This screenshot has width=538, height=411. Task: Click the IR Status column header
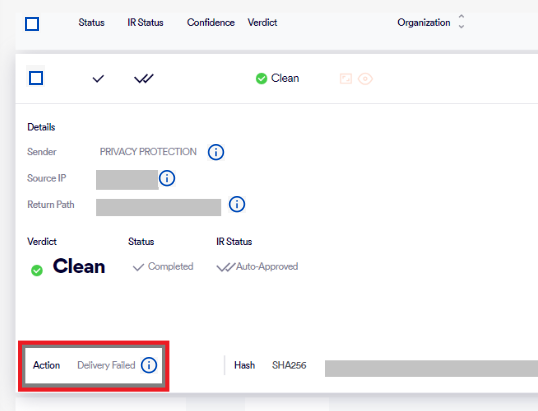pyautogui.click(x=145, y=23)
